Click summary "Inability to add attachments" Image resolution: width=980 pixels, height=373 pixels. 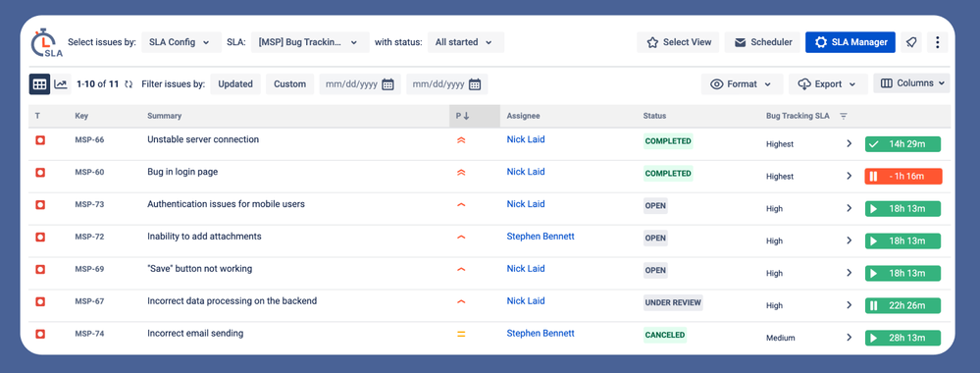(204, 237)
